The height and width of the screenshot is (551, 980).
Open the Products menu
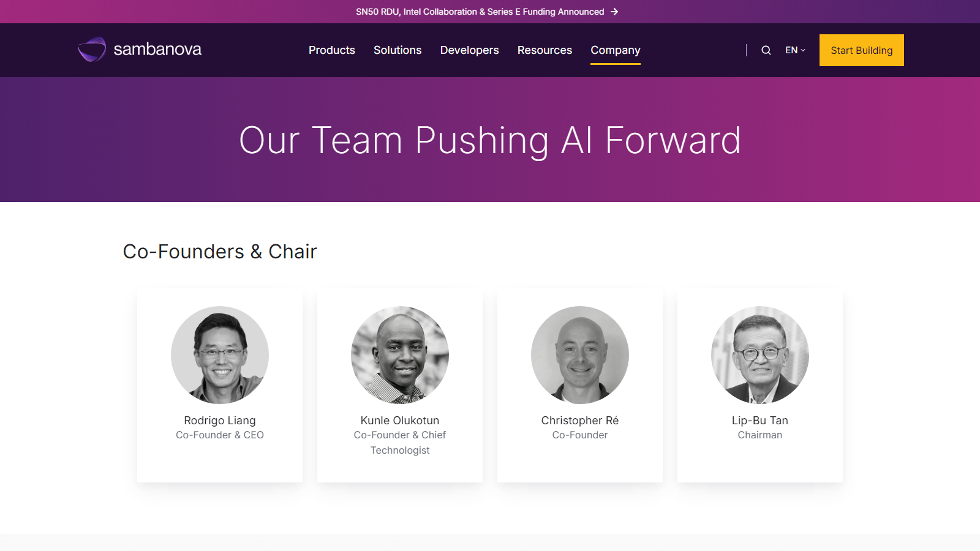click(332, 50)
